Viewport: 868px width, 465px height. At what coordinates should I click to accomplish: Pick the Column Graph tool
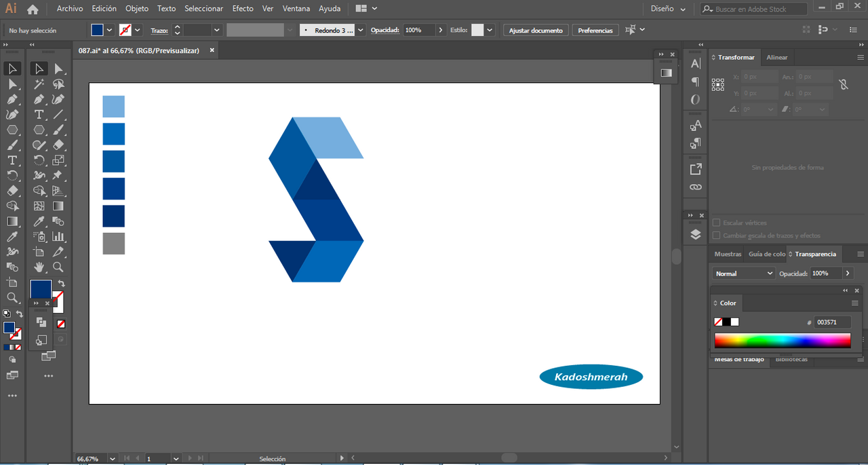coord(58,237)
